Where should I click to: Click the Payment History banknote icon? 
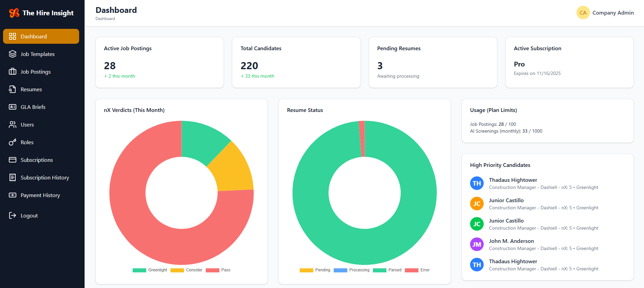click(x=13, y=195)
